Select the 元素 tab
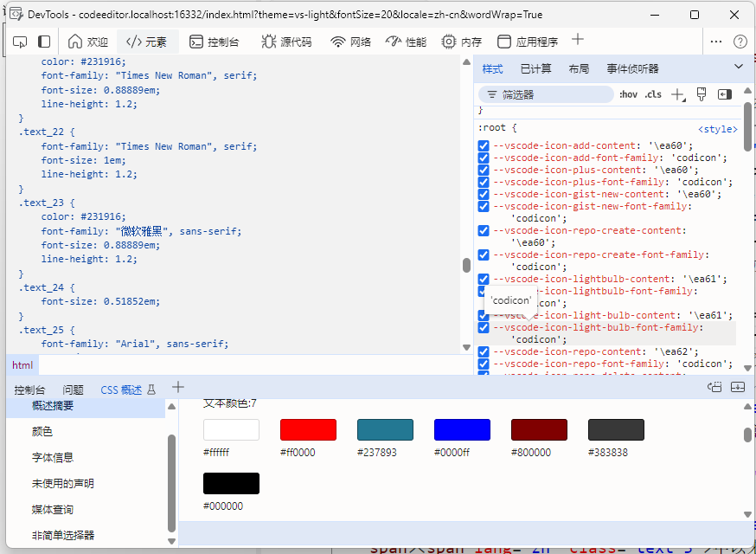Viewport: 756px width, 554px height. (147, 42)
